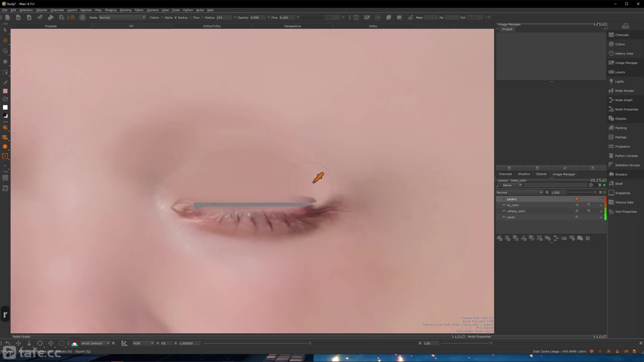Click the swap colors icon
Screen dimensions: 644x362
click(x=5, y=99)
